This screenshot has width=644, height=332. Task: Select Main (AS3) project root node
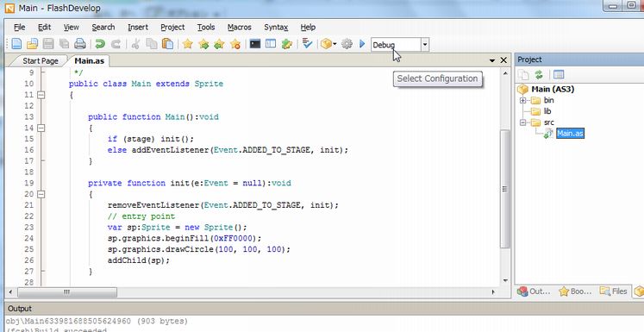pos(553,89)
